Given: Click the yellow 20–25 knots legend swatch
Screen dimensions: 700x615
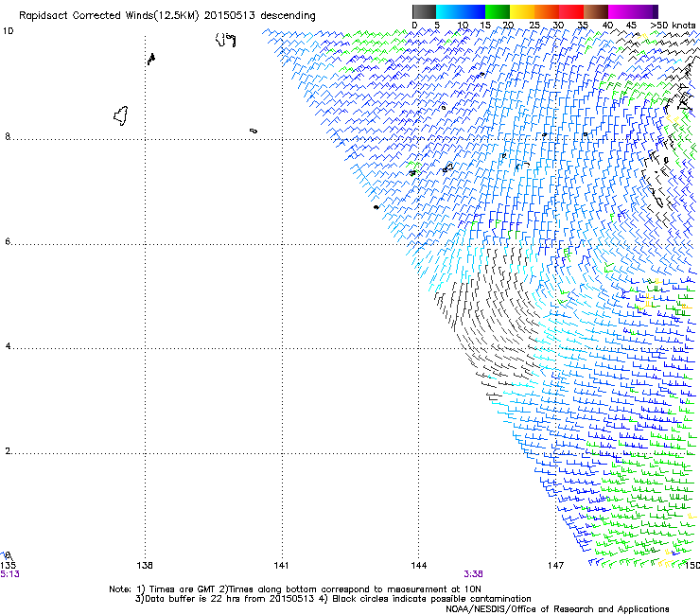Looking at the screenshot, I should click(x=522, y=11).
